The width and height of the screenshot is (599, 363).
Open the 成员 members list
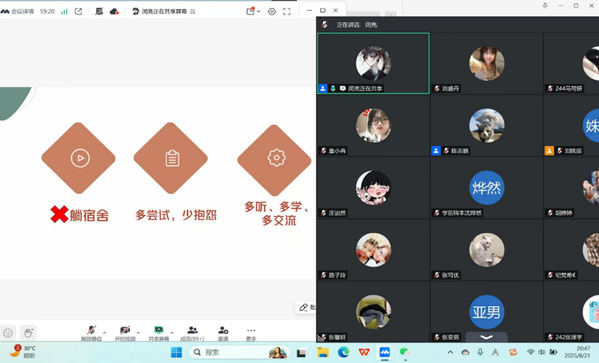click(192, 333)
